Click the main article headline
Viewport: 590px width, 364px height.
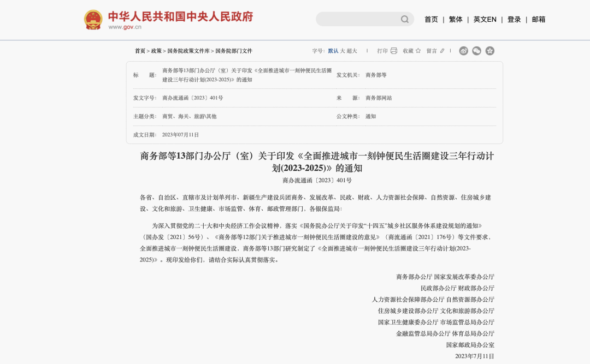pos(317,162)
